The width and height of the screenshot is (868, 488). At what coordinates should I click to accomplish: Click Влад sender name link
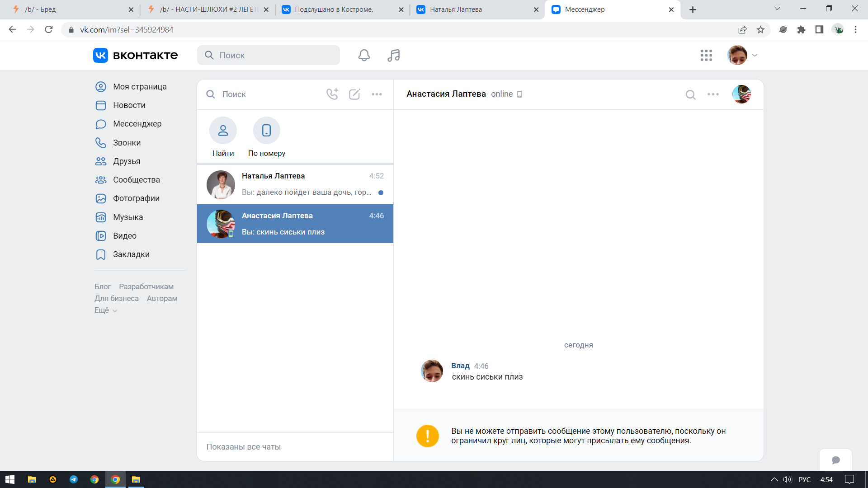(460, 366)
